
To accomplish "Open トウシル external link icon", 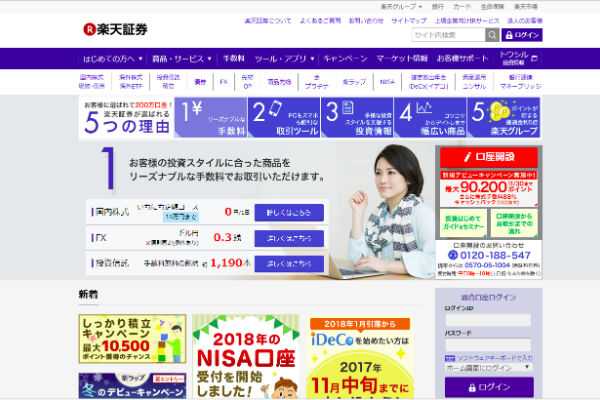I will (535, 58).
